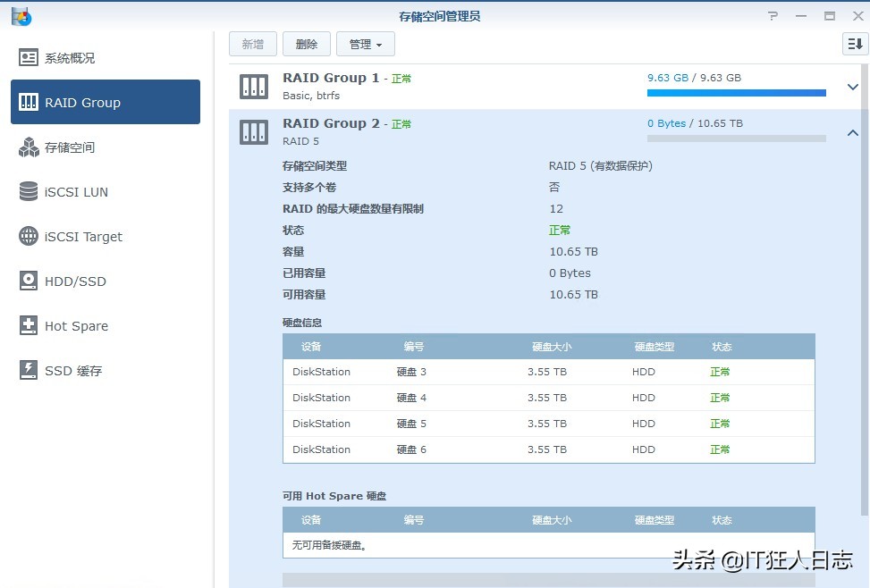
Task: Click the help question mark in title bar
Action: pyautogui.click(x=773, y=15)
